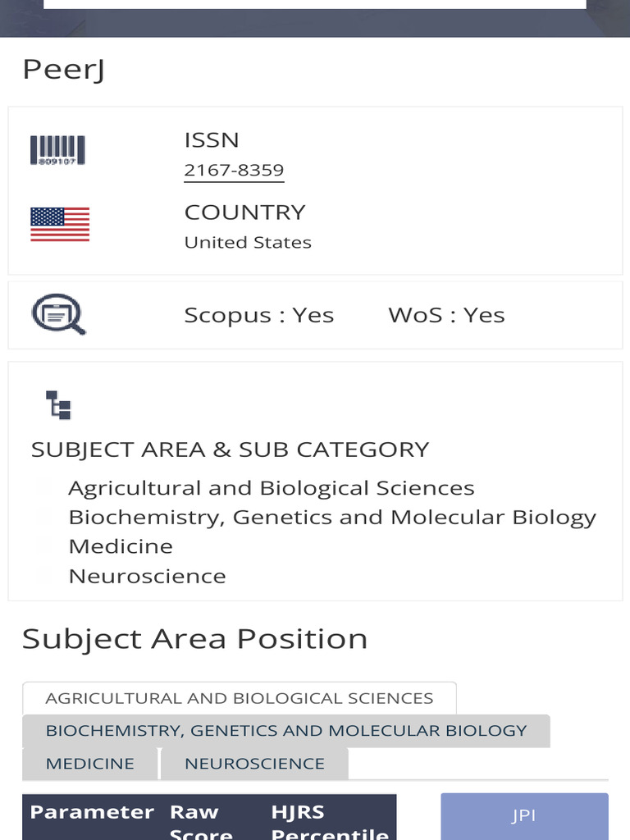630x840 pixels.
Task: Switch to Agricultural and Biological Sciences tab
Action: [239, 698]
